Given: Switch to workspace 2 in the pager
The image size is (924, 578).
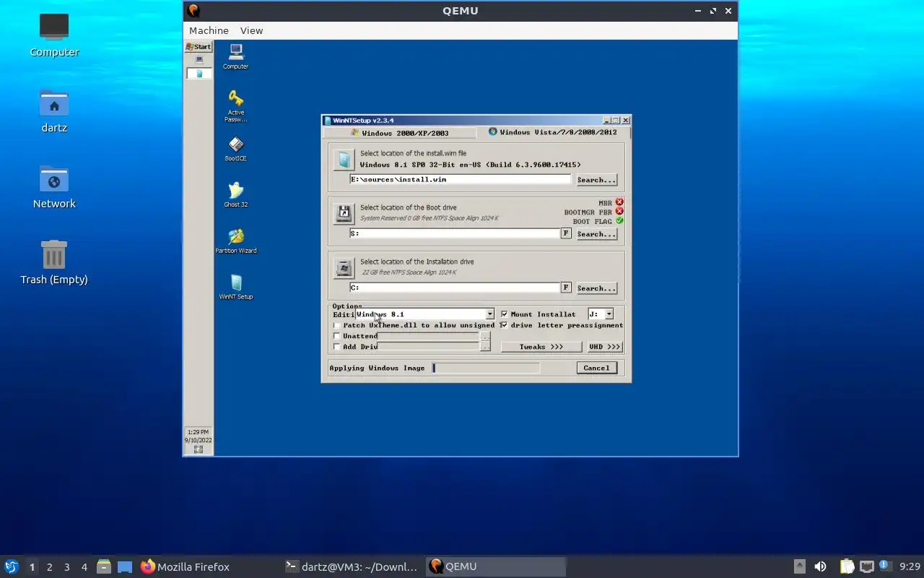Looking at the screenshot, I should (x=49, y=567).
